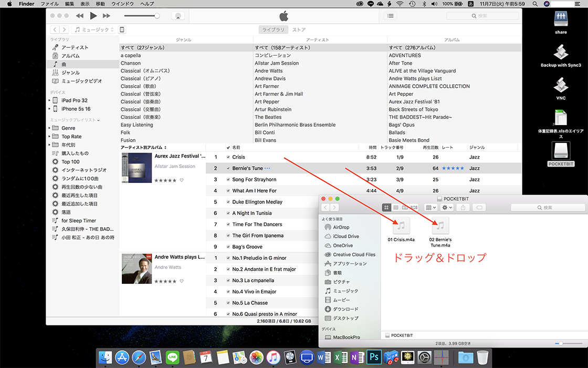588x368 pixels.
Task: Open the more options dots on Bernie's Tune
Action: click(267, 168)
